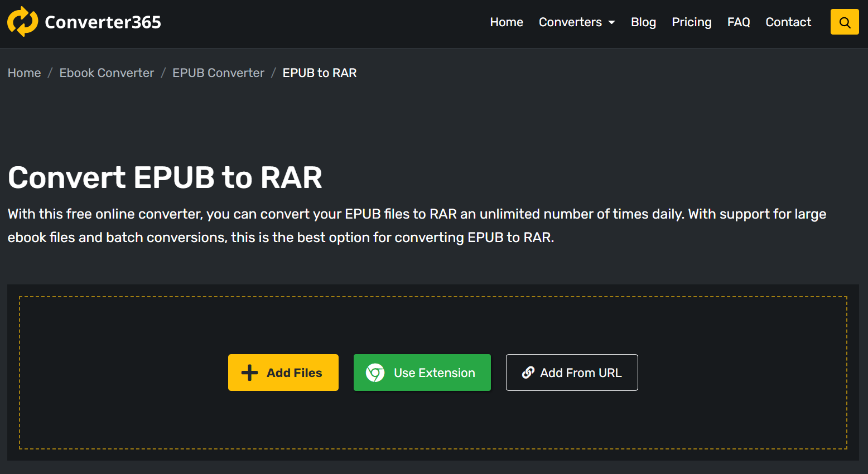Open the EPUB Converter breadcrumb link

click(218, 73)
